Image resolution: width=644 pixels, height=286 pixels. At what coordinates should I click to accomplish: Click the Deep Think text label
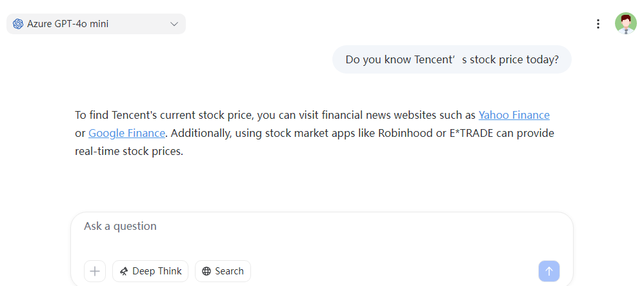coord(157,271)
